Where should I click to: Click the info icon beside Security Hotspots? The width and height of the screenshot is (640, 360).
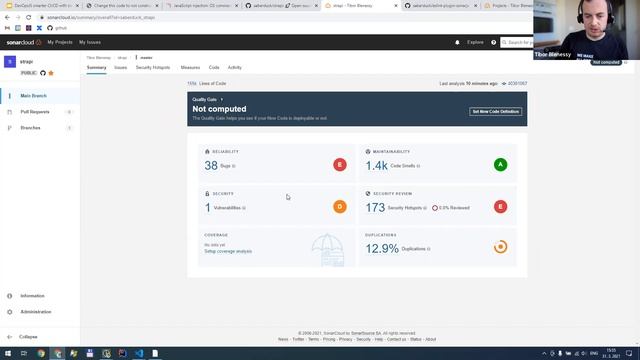click(425, 208)
